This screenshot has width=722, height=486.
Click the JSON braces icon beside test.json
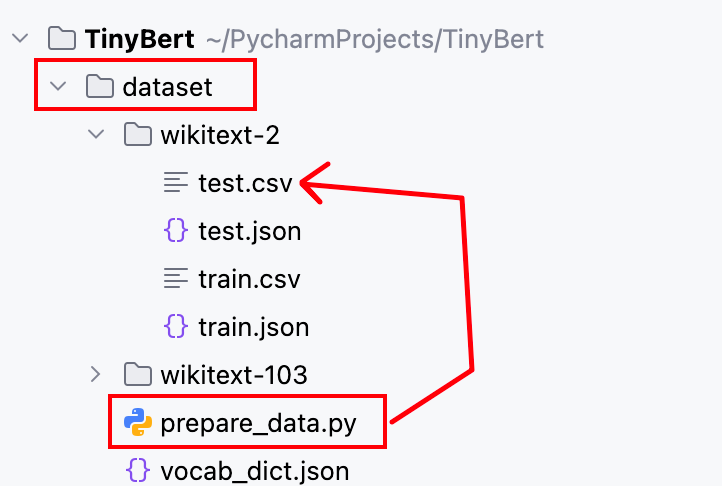click(x=176, y=230)
